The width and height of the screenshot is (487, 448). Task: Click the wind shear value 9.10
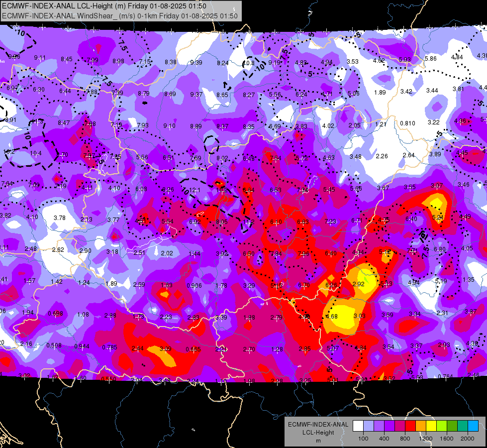click(169, 126)
